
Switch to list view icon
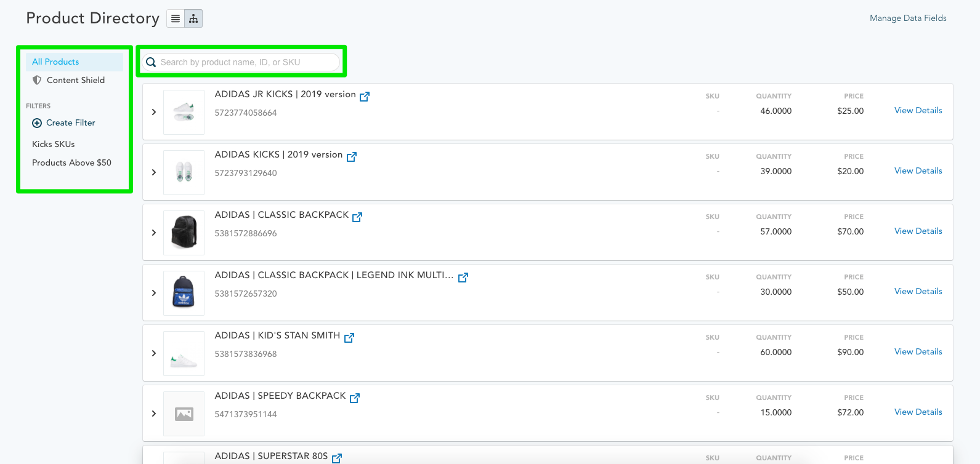click(x=176, y=18)
